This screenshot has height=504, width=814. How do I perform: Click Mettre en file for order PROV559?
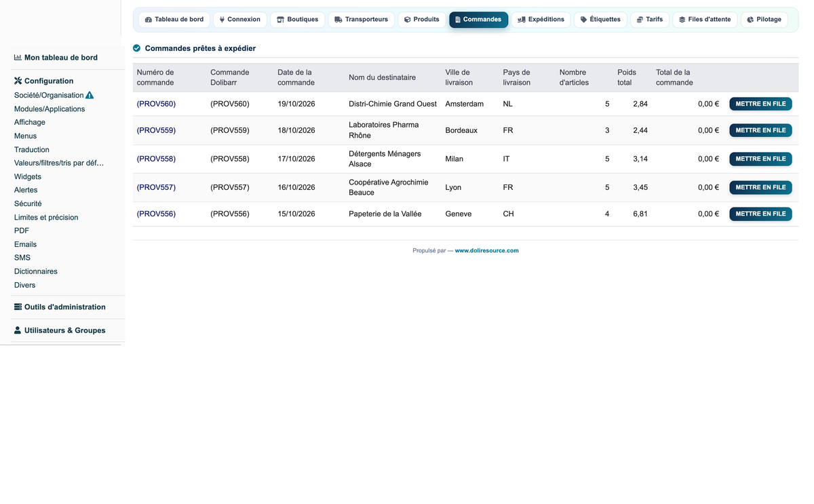click(x=760, y=130)
